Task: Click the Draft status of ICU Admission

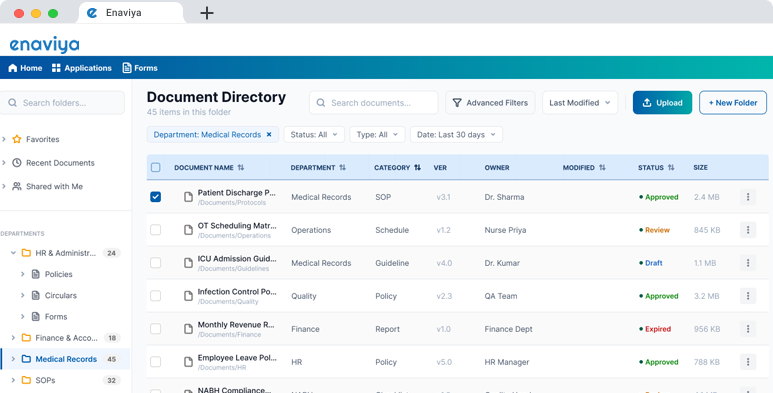Action: pyautogui.click(x=651, y=263)
